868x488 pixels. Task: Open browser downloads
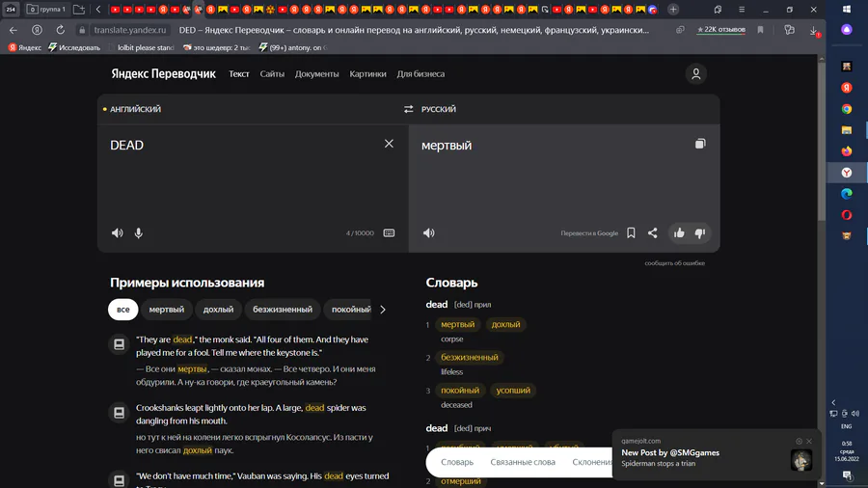814,31
